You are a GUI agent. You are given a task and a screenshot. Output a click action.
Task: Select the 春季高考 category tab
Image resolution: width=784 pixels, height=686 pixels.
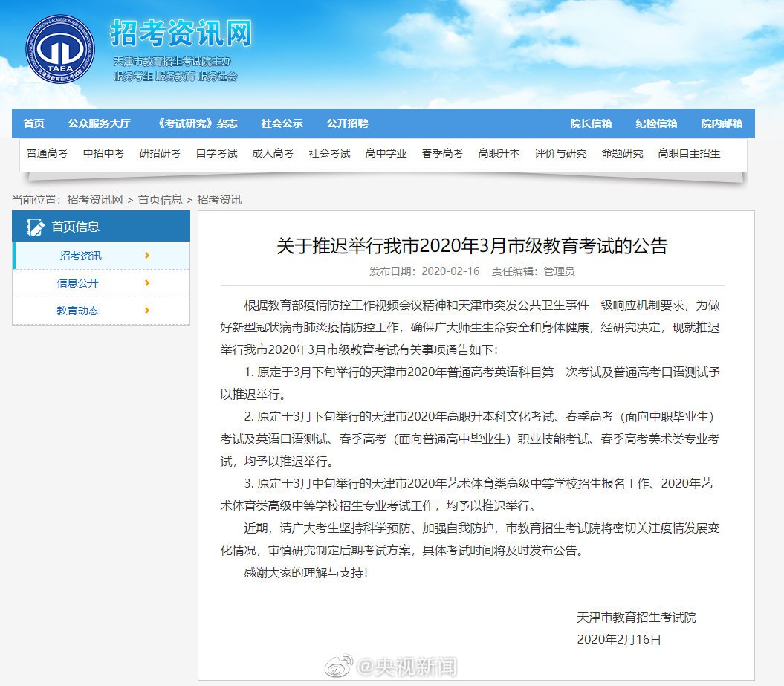click(x=442, y=153)
